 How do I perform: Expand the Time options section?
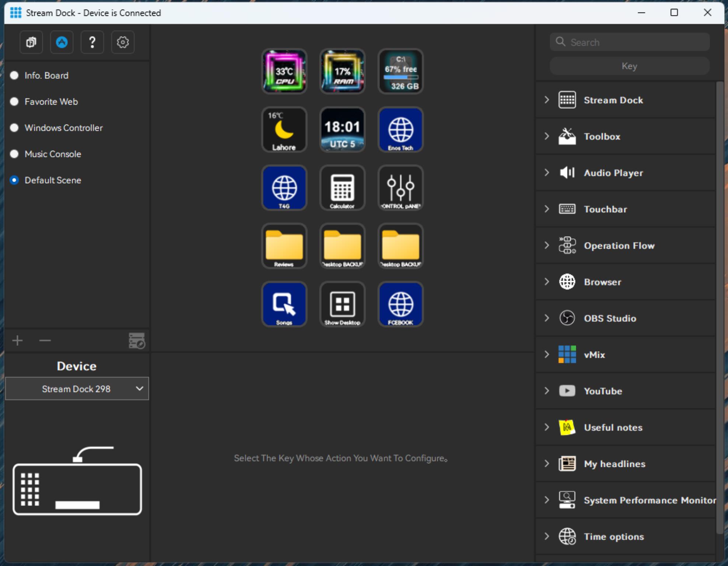[x=545, y=537]
